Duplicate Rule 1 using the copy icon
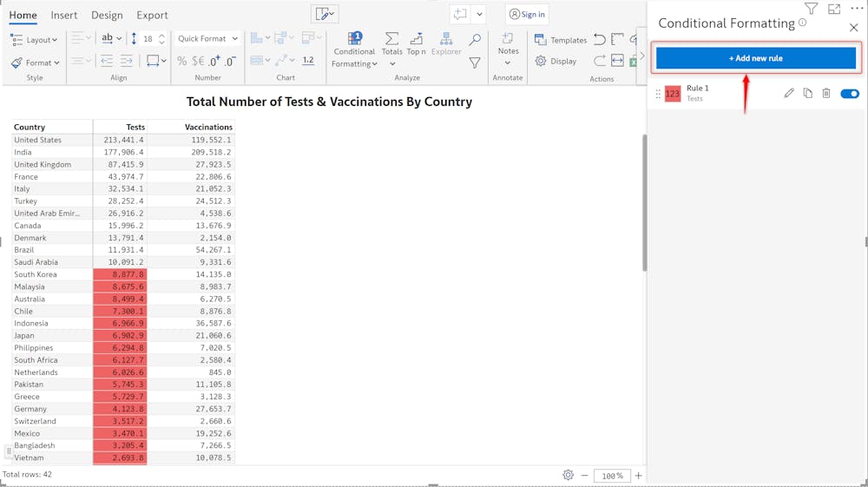Viewport: 868px width, 487px height. click(x=807, y=93)
